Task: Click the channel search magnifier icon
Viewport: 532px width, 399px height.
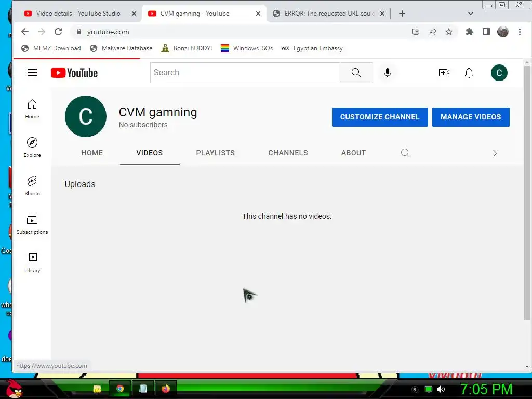Action: (405, 153)
